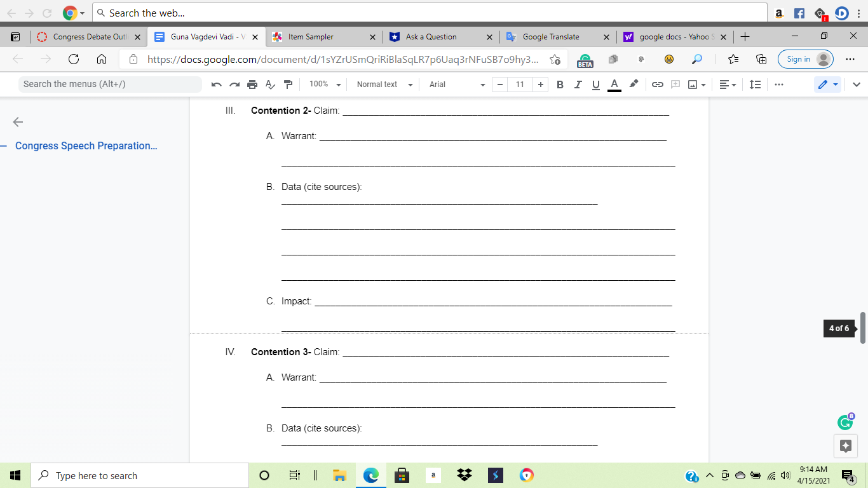
Task: Open the Spelling and grammar check tool
Action: [270, 84]
